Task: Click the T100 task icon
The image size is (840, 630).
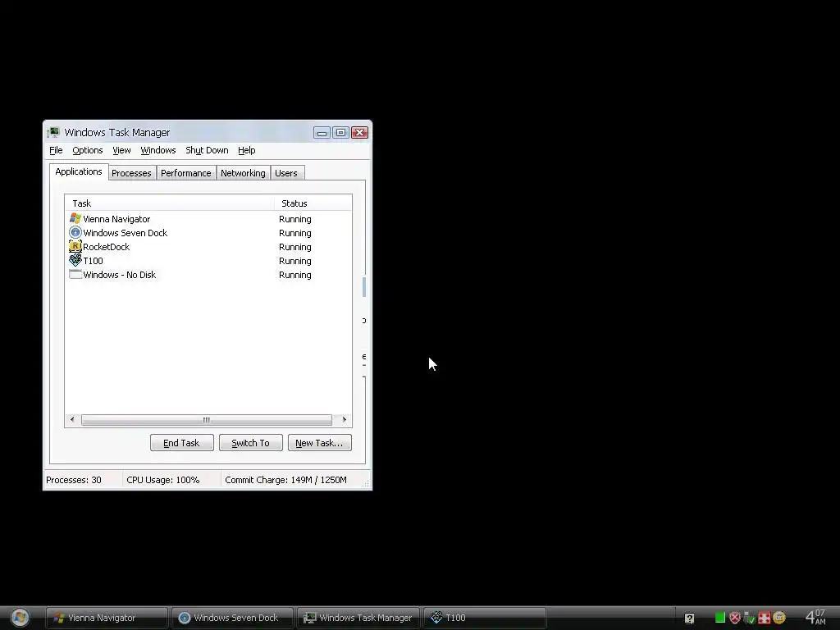Action: point(75,260)
